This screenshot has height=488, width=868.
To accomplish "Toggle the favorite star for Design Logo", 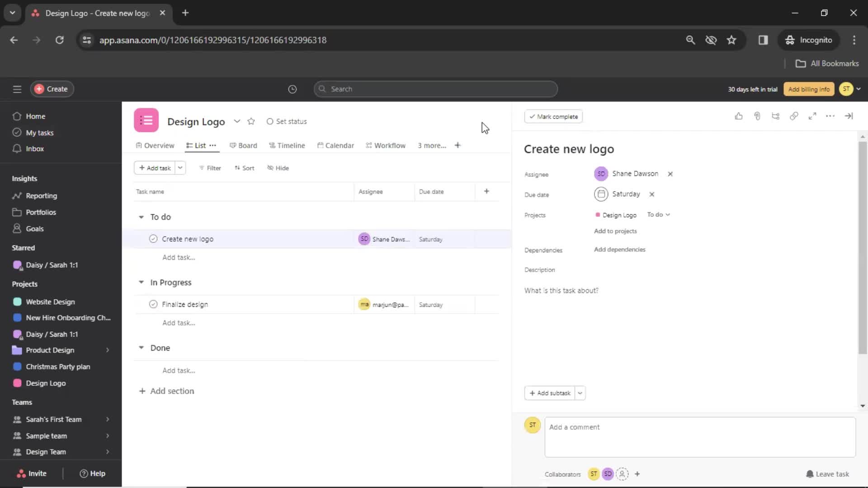I will point(251,121).
